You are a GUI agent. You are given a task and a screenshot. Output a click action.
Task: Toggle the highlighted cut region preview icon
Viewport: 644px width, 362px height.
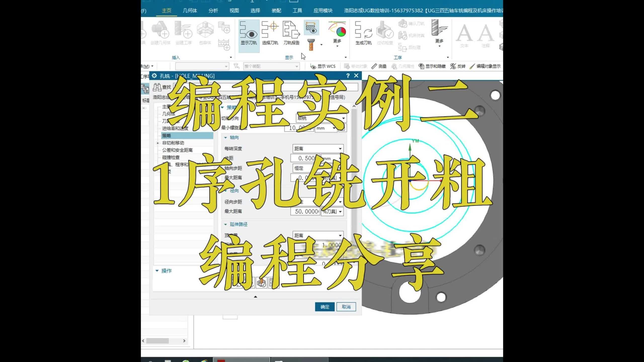[311, 28]
